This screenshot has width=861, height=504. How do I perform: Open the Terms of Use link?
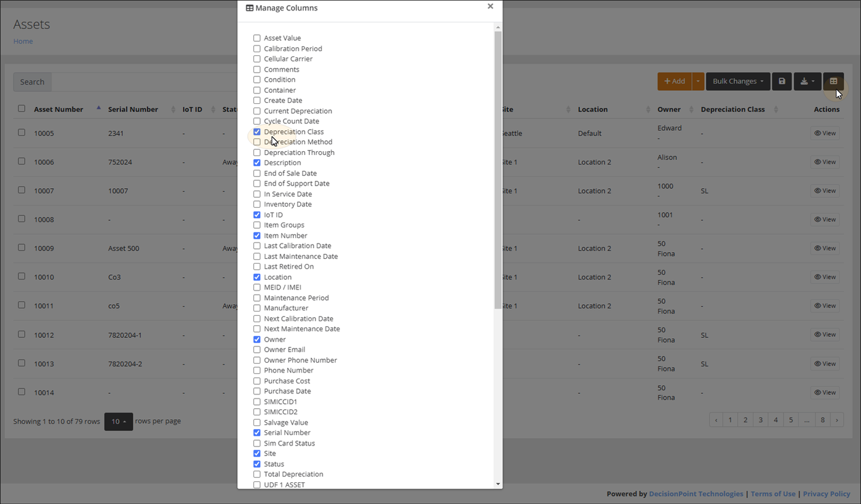773,494
